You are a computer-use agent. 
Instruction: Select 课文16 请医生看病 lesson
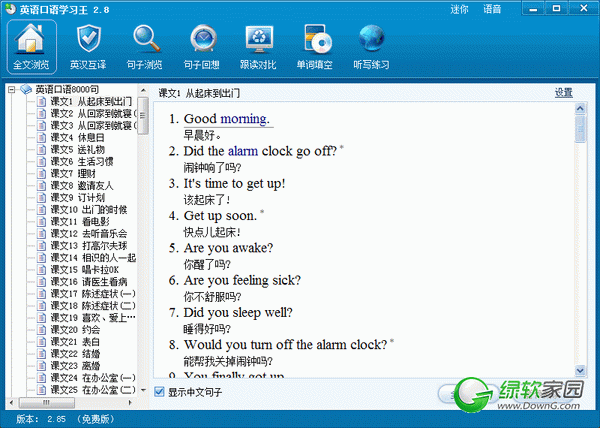[x=89, y=282]
